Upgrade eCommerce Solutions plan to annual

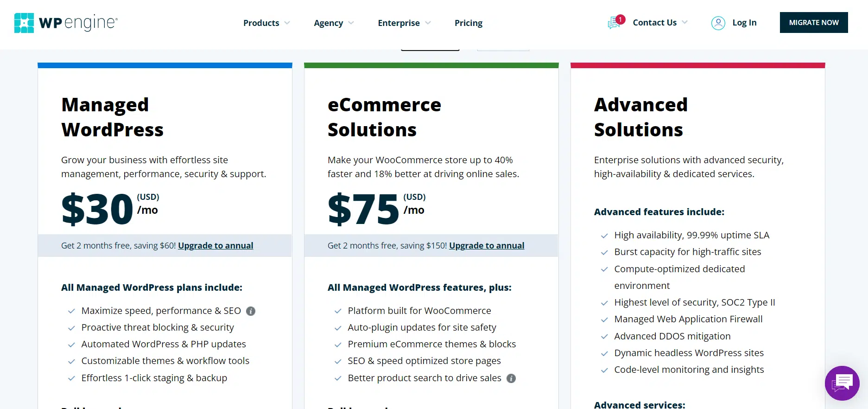(x=487, y=245)
